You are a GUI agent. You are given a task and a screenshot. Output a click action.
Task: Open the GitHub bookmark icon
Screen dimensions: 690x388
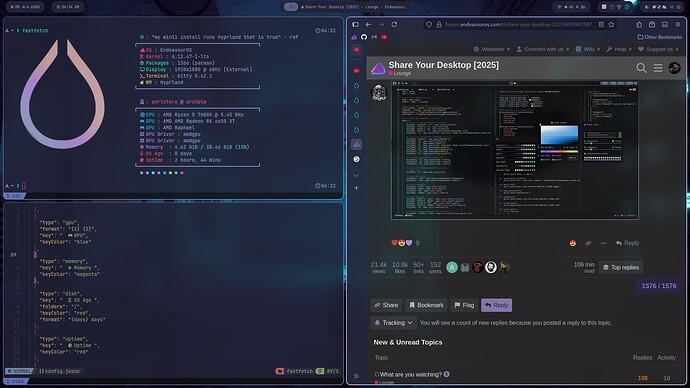pyautogui.click(x=364, y=37)
